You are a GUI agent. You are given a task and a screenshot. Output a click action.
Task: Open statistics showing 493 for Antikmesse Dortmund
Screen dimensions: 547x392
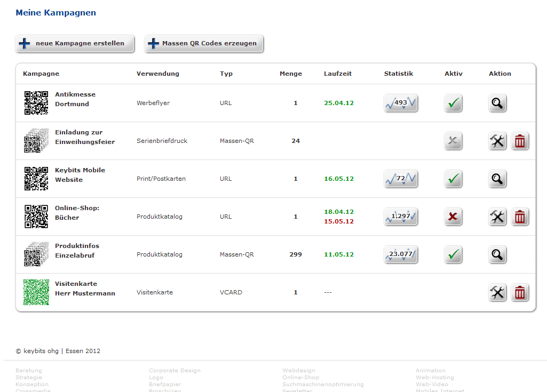tap(401, 103)
